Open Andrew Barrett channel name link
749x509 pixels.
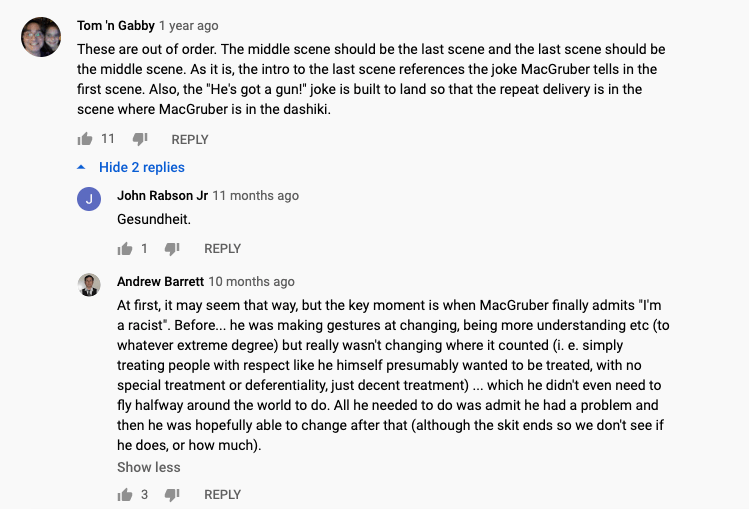(160, 282)
